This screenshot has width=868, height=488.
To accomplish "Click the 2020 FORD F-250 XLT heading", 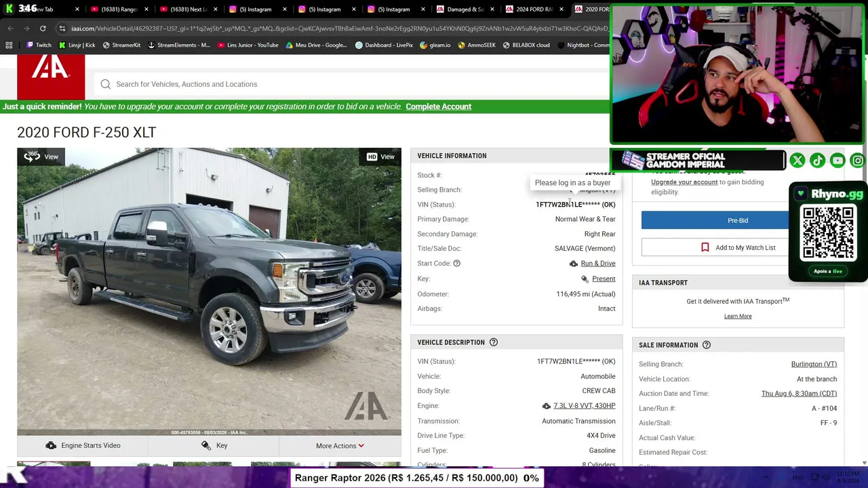I will (x=87, y=133).
